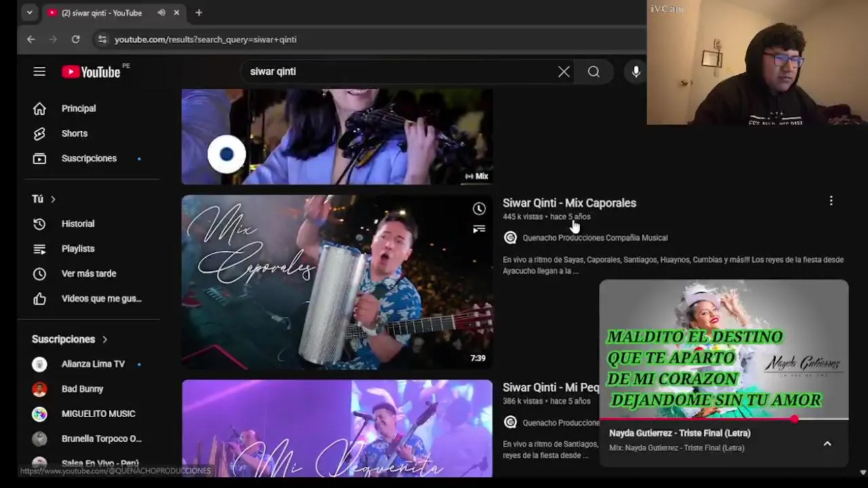Add Mix Caporales to Watch later
The image size is (868, 488).
[479, 209]
